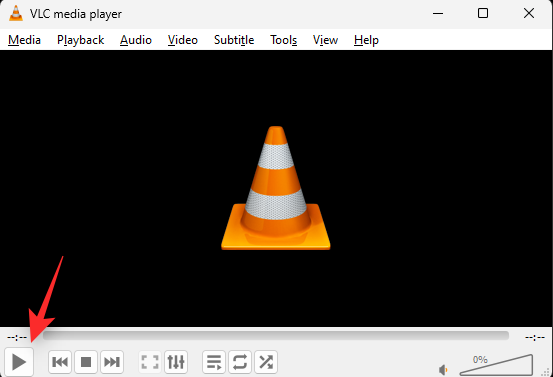Open the Media menu
Viewport: 553px width, 377px height.
tap(24, 40)
